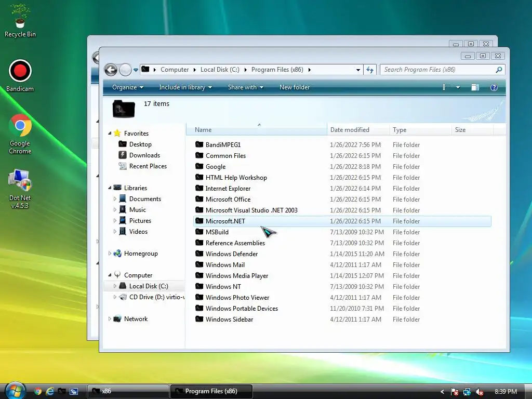The width and height of the screenshot is (532, 399).
Task: Create a New folder
Action: [295, 87]
